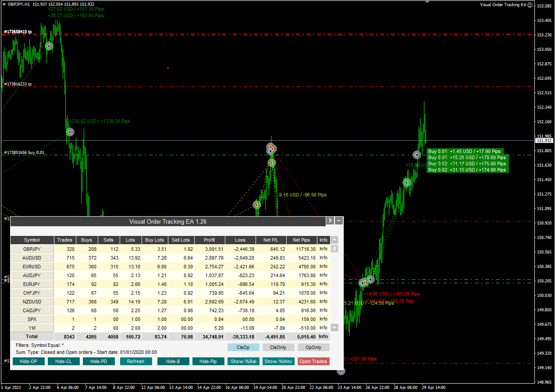
Task: Click the Profit column header
Action: click(210, 240)
